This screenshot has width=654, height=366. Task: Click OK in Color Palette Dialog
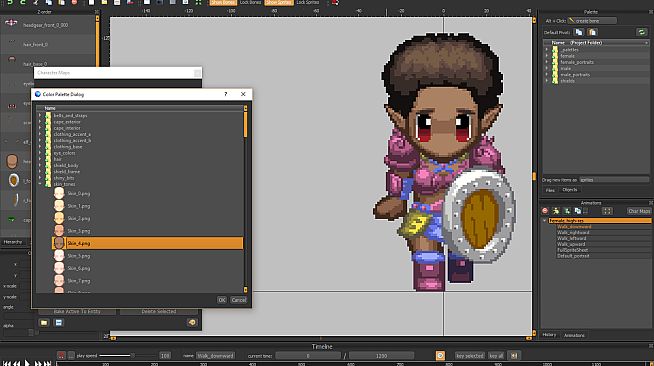tap(222, 300)
